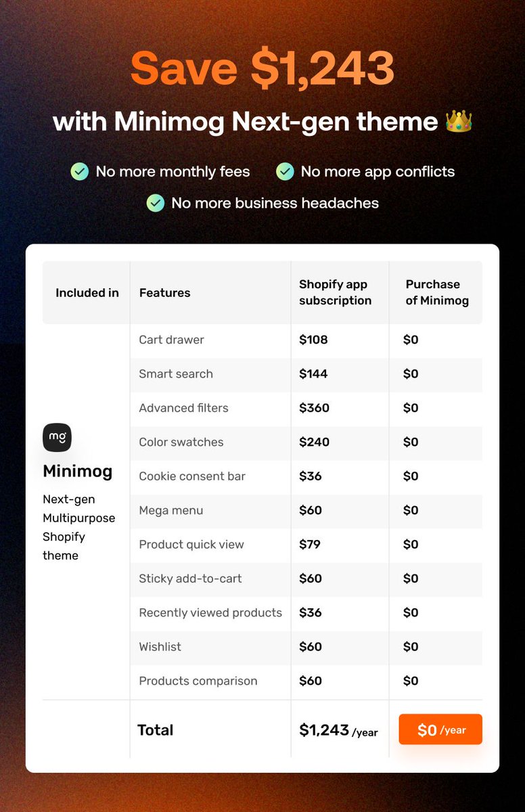
Task: Click checkmark beside No more business headaches
Action: pos(156,202)
